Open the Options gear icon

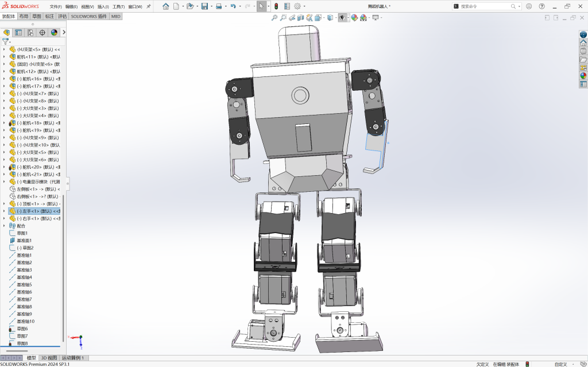point(297,6)
